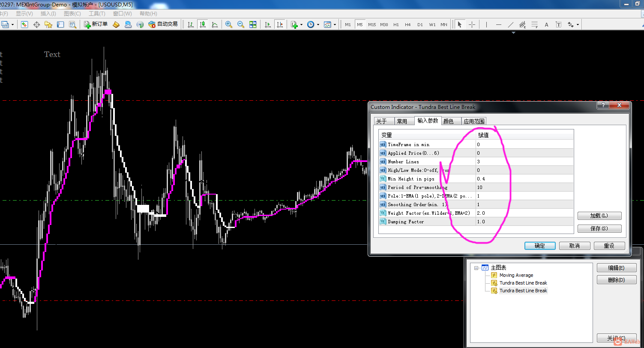Image resolution: width=644 pixels, height=348 pixels.
Task: Click the 加载(L) load button
Action: tap(599, 216)
